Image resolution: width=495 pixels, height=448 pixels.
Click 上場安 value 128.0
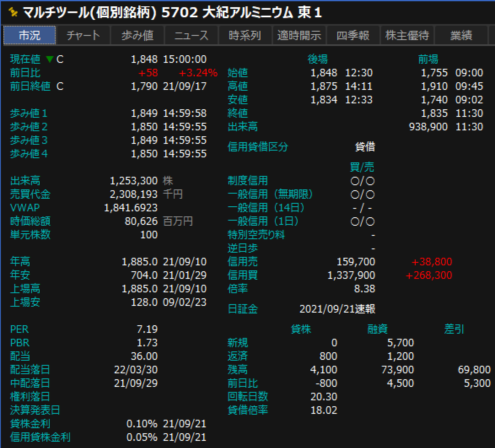(144, 302)
